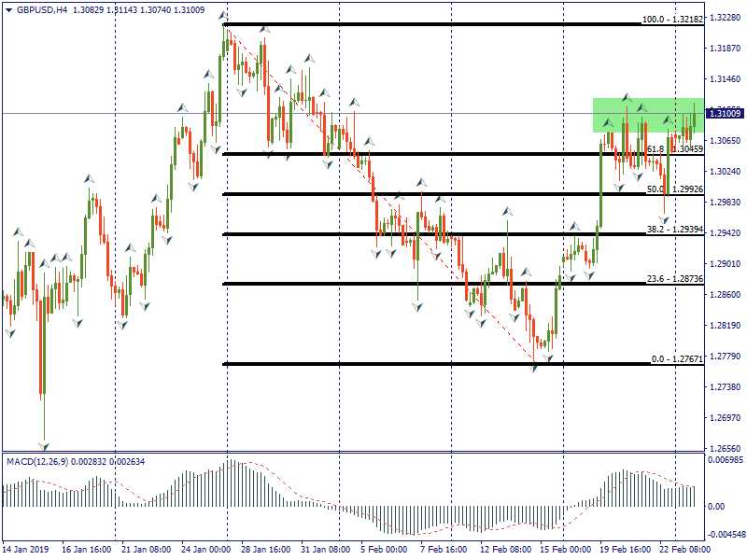This screenshot has width=747, height=560.
Task: Click the up fractal arrow at the 1.32182 swing high
Action: tap(222, 16)
